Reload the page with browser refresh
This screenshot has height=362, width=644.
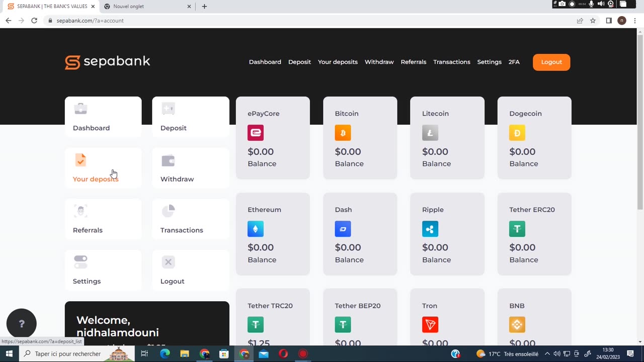(x=34, y=21)
